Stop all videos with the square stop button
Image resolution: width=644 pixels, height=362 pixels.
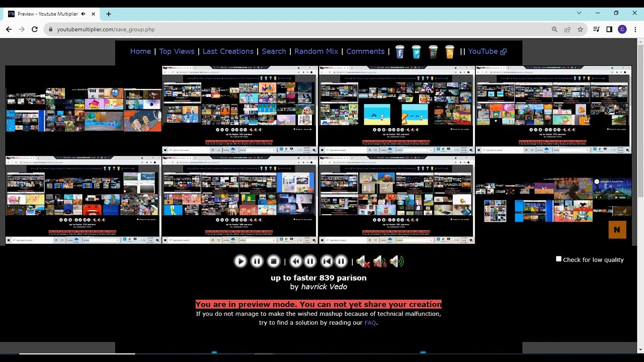pos(273,261)
